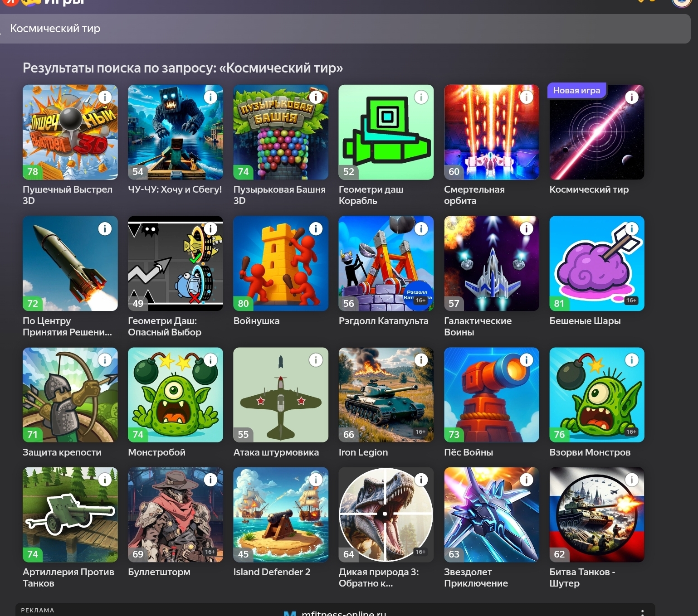
Task: Open Island Defender 2 thumbnail
Action: [280, 514]
